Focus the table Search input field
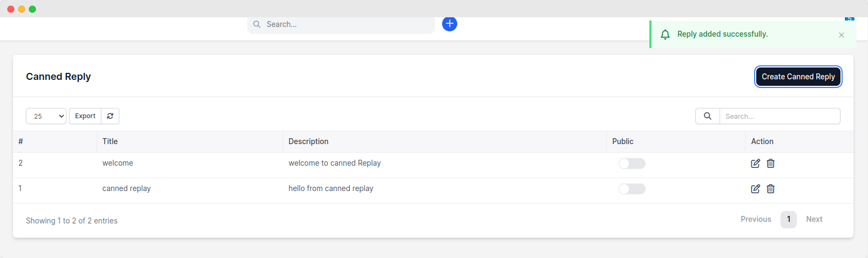Viewport: 868px width, 258px height. [x=779, y=116]
